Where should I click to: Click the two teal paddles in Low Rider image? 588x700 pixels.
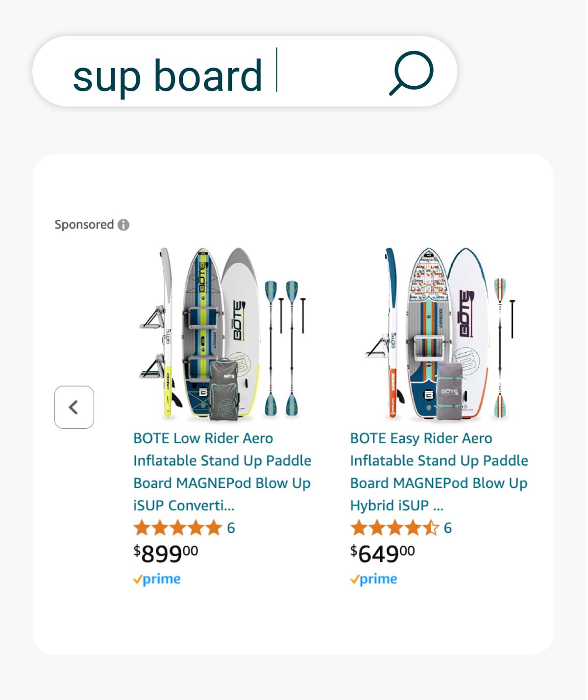(x=281, y=348)
